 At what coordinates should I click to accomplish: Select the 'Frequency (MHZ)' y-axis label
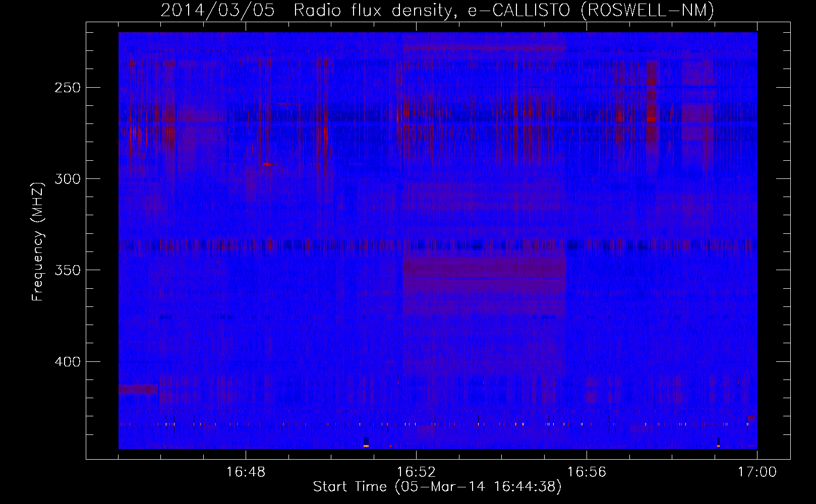pyautogui.click(x=38, y=241)
